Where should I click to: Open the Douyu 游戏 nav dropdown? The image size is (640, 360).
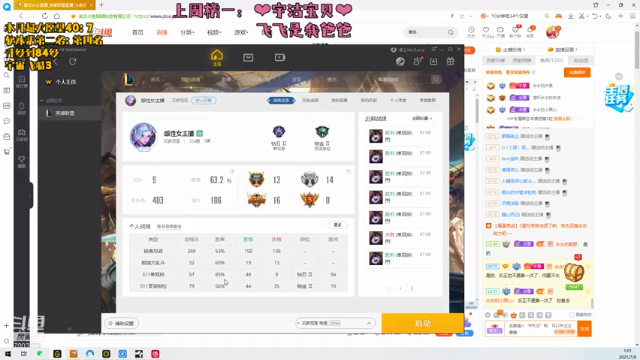coord(241,32)
